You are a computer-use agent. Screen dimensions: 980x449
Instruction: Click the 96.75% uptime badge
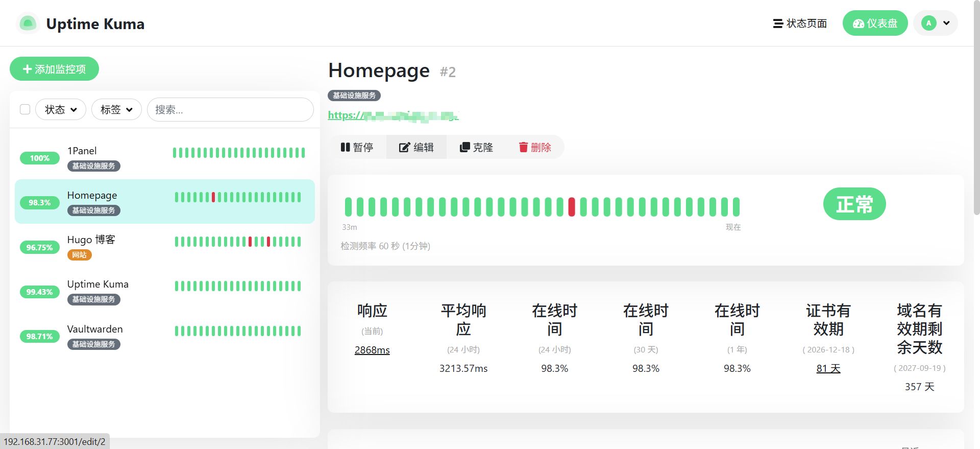pyautogui.click(x=40, y=247)
